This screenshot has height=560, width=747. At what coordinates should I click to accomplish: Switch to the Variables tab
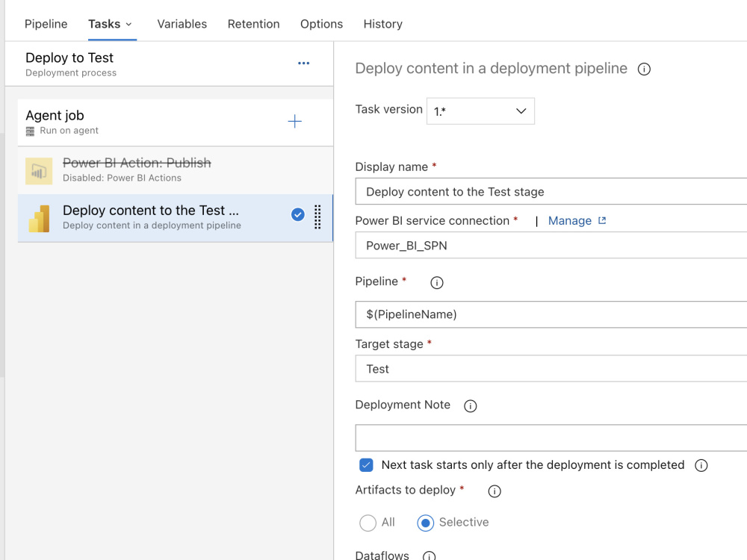(182, 24)
